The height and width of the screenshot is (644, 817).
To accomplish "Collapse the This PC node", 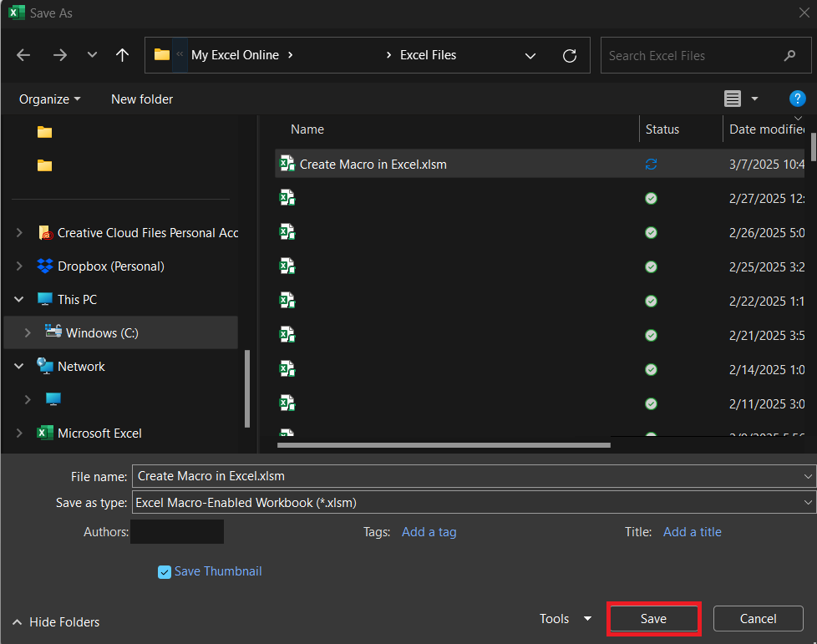I will 18,299.
